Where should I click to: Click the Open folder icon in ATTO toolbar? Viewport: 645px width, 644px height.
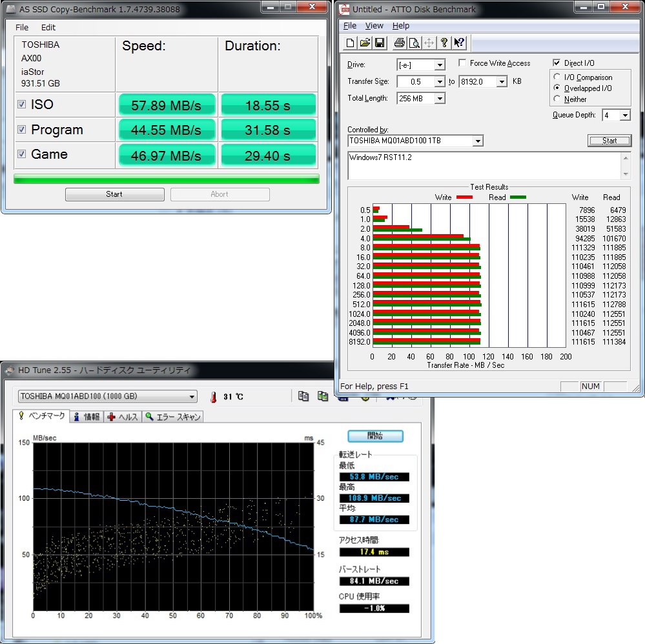click(365, 43)
